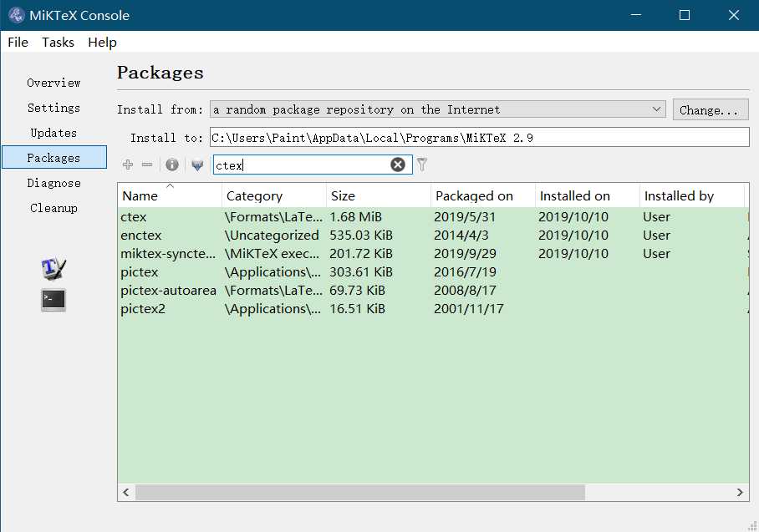Image resolution: width=759 pixels, height=532 pixels.
Task: Maximize the MiKTeX Console window
Action: (685, 15)
